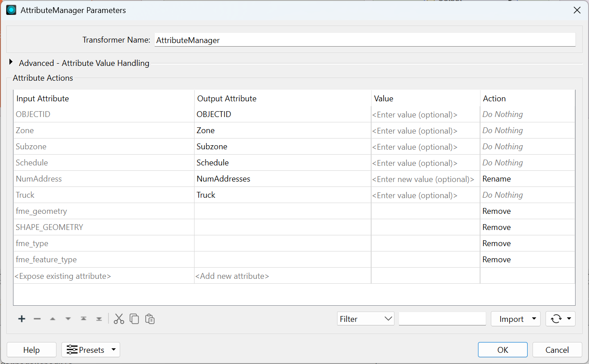589x364 pixels.
Task: Click the move to bottom icon
Action: [x=99, y=319]
